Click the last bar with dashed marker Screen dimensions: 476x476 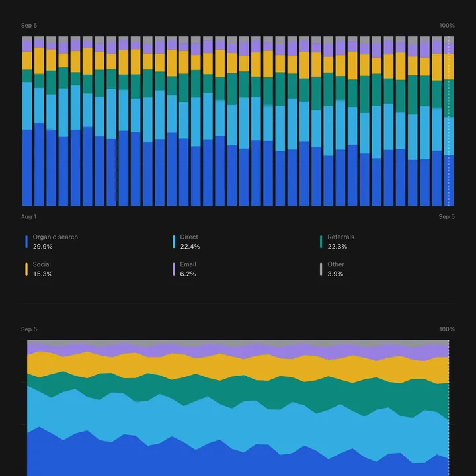coord(449,121)
